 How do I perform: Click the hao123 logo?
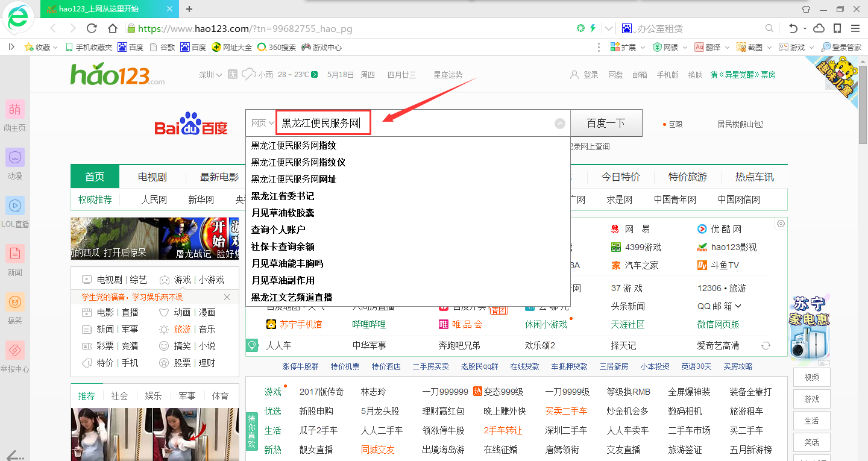[x=118, y=75]
